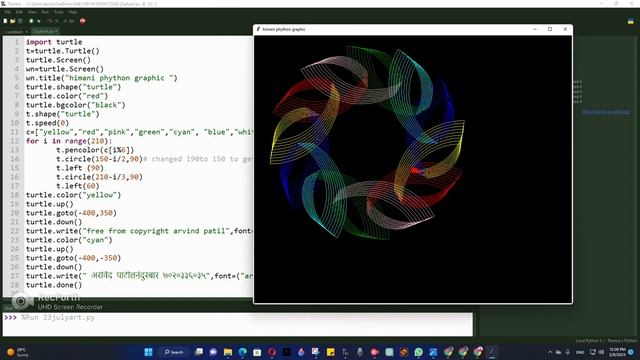
Task: Click code line 'wn=turtle.Screen()'
Action: click(64, 69)
